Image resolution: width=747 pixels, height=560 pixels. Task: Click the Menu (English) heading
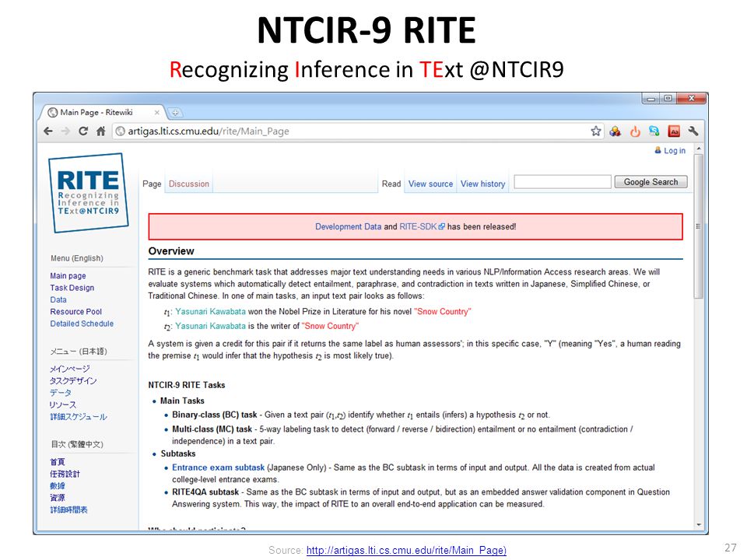click(77, 258)
